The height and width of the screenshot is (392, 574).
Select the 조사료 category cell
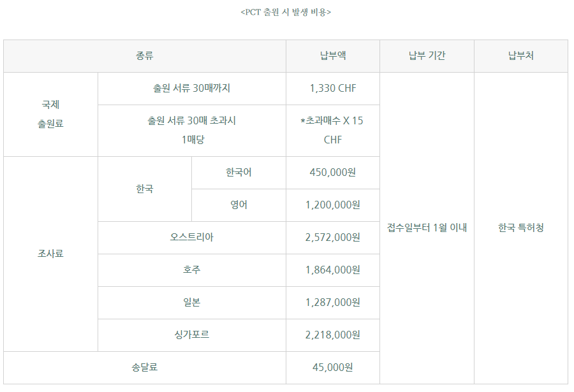51,254
